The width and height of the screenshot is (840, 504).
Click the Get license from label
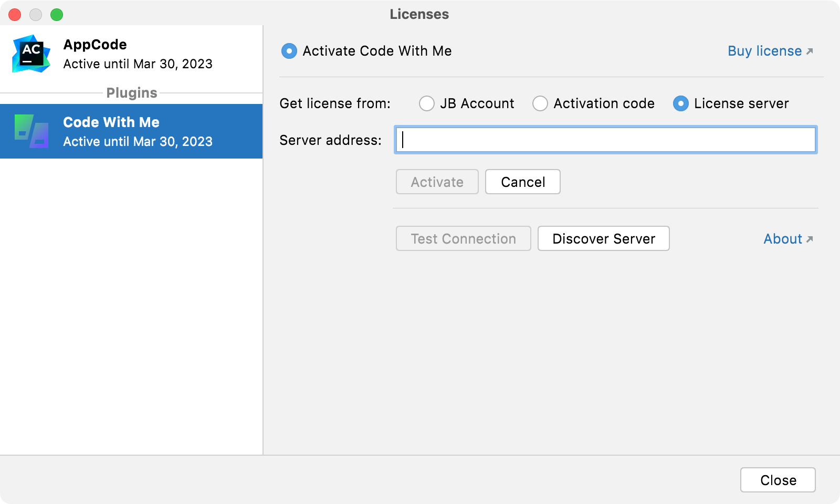click(335, 103)
